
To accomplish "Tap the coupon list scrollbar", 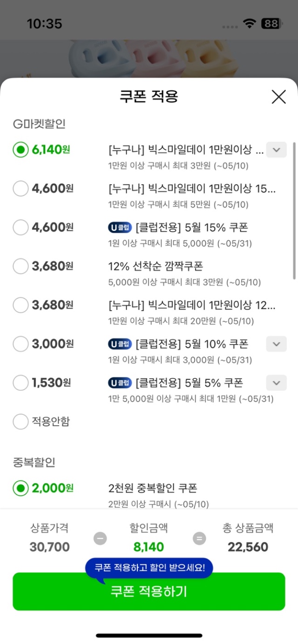I will (x=294, y=211).
